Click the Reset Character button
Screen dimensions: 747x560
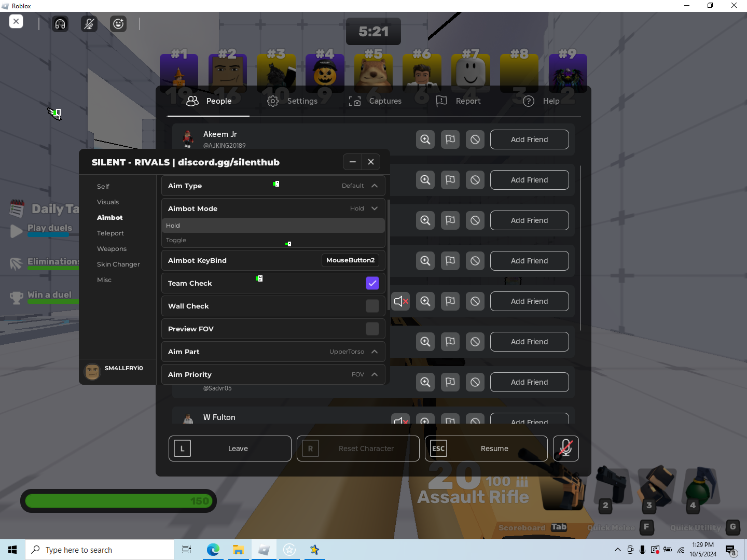(358, 449)
